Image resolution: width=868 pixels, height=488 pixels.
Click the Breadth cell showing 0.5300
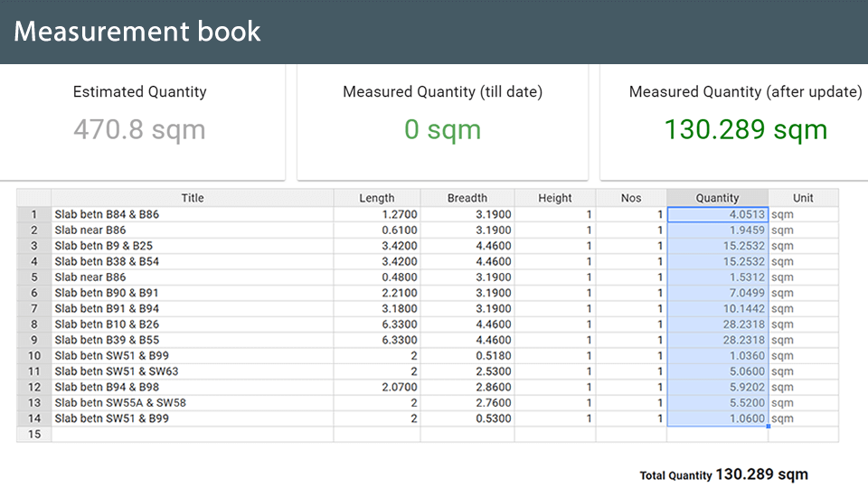(467, 418)
